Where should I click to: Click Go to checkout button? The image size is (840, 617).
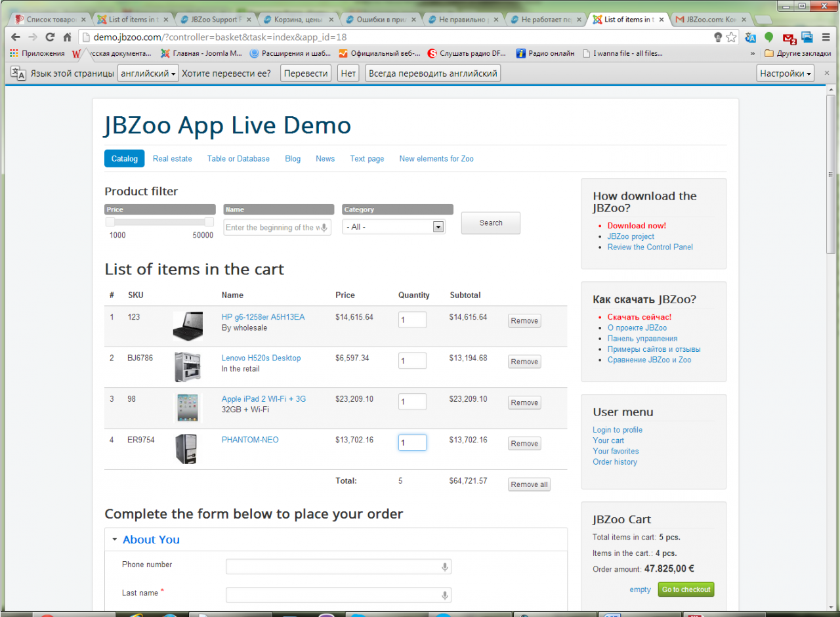click(x=686, y=589)
